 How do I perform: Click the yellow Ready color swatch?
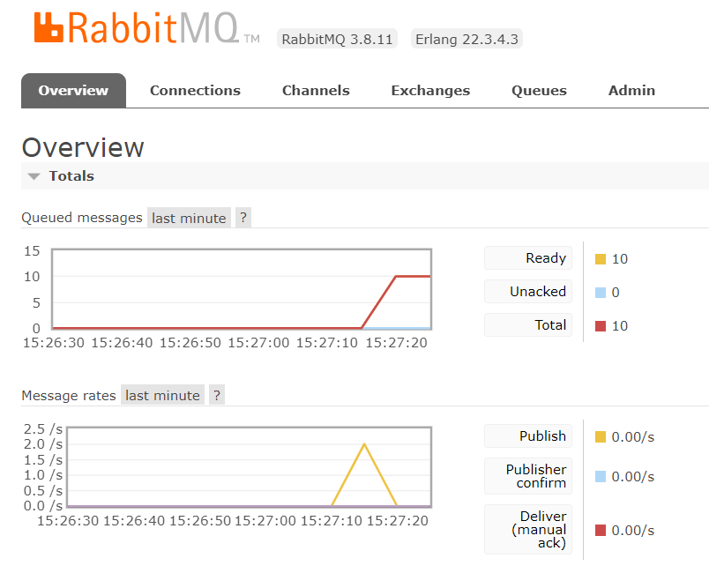[x=601, y=259]
